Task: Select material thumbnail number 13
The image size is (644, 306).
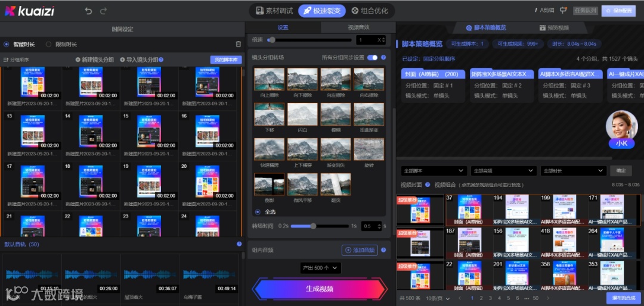Action: [33, 131]
